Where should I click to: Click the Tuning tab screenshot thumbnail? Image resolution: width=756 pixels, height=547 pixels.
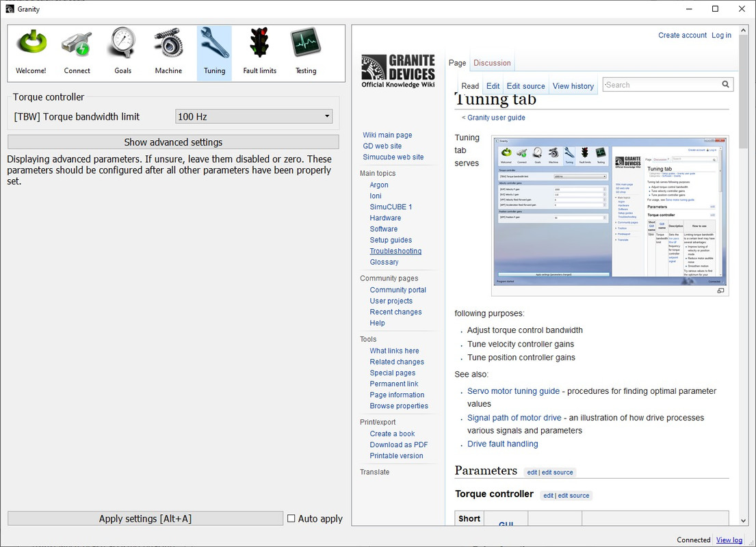[x=610, y=212]
